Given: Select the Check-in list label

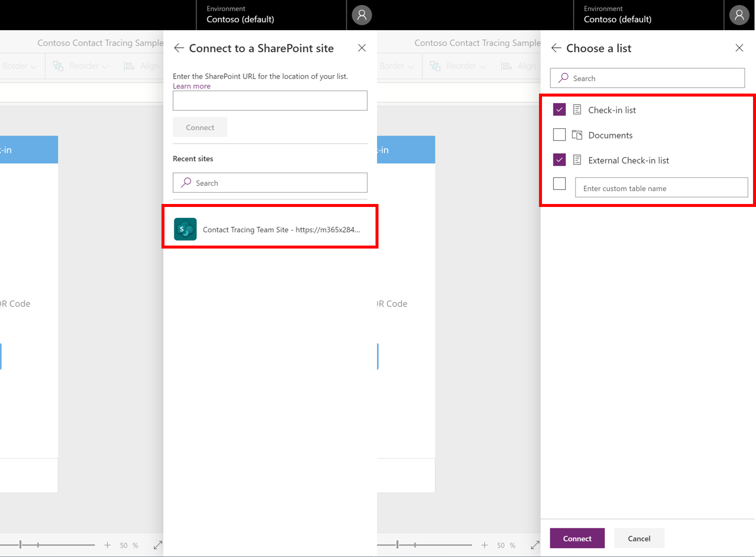Looking at the screenshot, I should 612,110.
